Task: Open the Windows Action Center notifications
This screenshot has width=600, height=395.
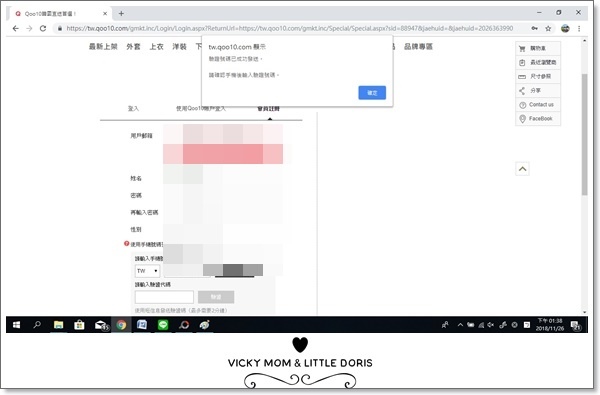Action: [x=576, y=325]
